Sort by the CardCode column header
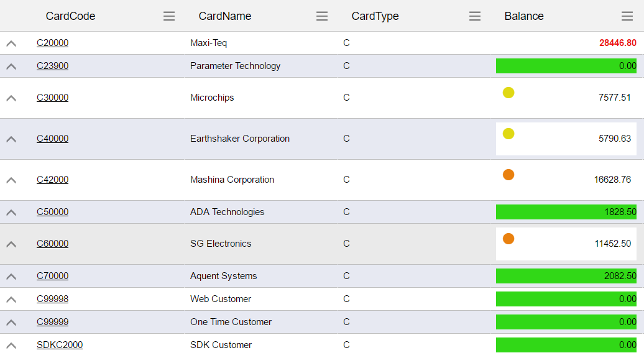 pyautogui.click(x=70, y=16)
